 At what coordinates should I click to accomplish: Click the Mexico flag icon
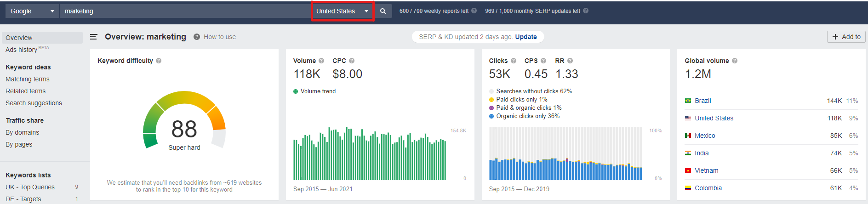point(688,136)
